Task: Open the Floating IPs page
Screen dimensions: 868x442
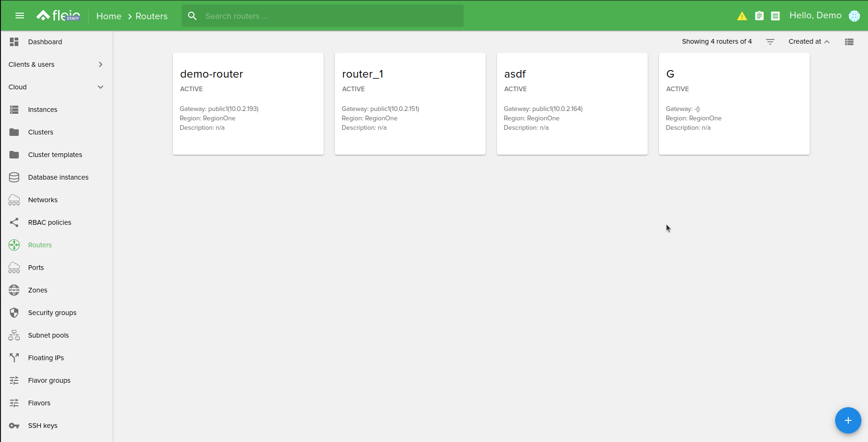Action: (45, 357)
